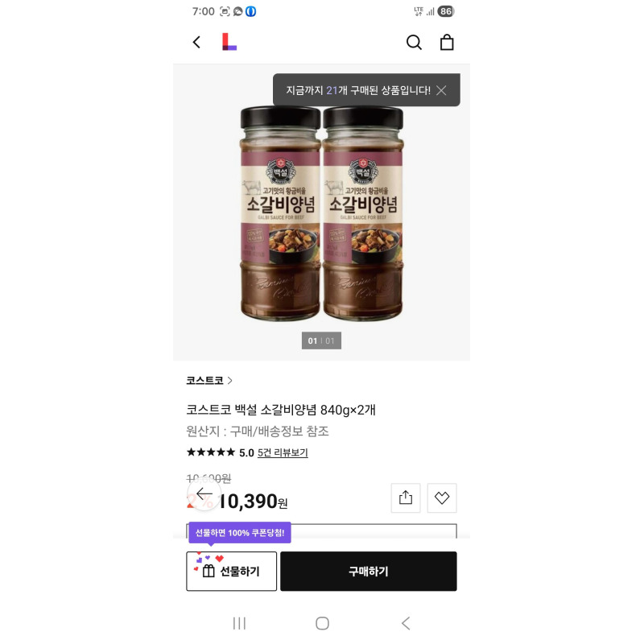The width and height of the screenshot is (644, 644).
Task: View the 5건 리뷰보기 link
Action: click(x=283, y=452)
